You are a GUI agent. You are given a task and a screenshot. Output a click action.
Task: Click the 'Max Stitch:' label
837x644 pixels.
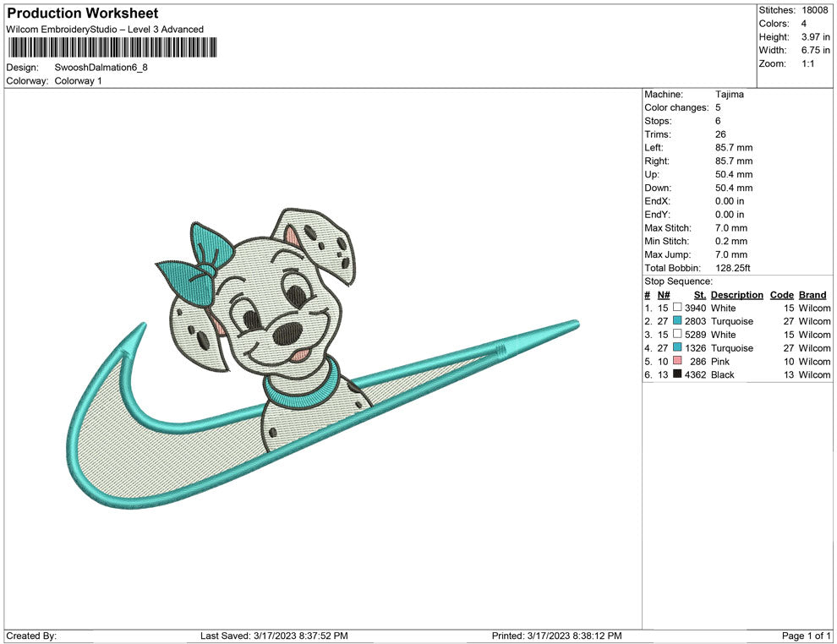point(668,228)
